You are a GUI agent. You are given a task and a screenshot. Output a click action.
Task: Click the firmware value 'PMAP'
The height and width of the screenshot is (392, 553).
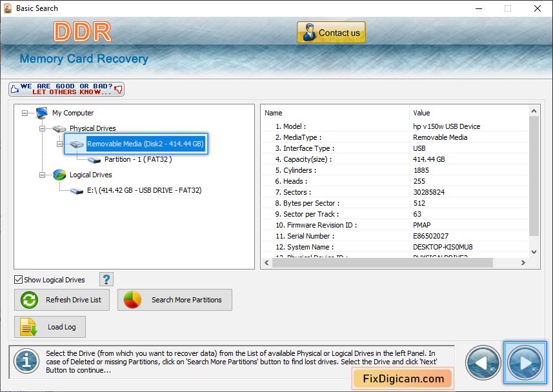coord(422,224)
